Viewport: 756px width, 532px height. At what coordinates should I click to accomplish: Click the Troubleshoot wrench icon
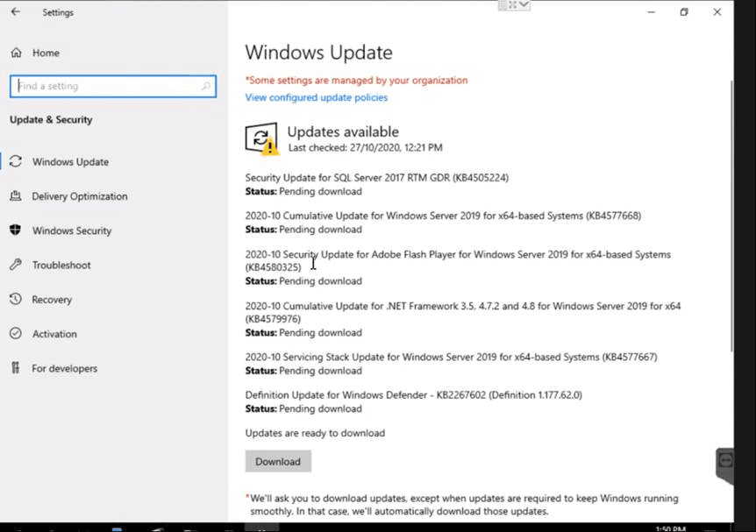pos(16,265)
